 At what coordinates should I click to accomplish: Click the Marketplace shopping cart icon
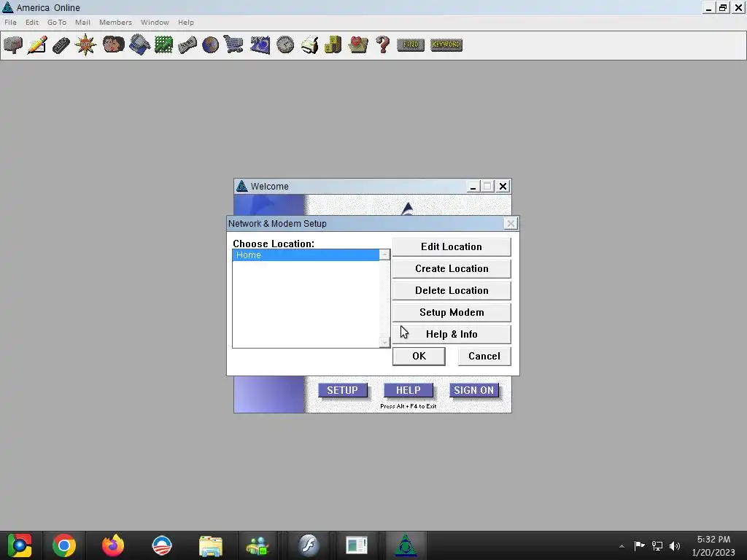coord(233,45)
